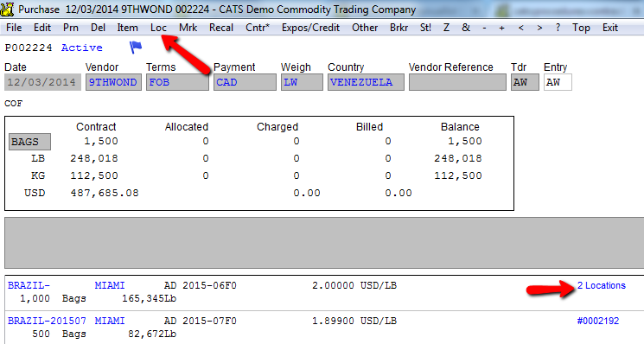
Task: Open the Other menu
Action: (365, 28)
